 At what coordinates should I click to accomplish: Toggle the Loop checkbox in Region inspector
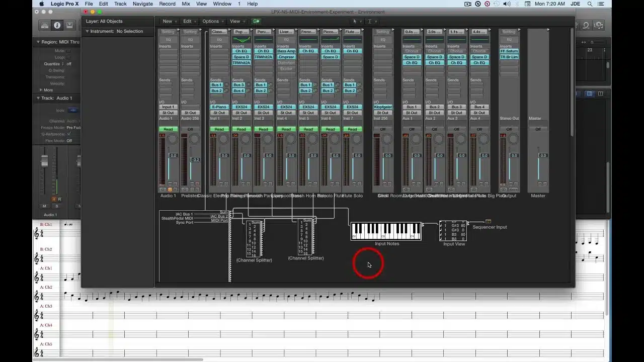pyautogui.click(x=69, y=57)
